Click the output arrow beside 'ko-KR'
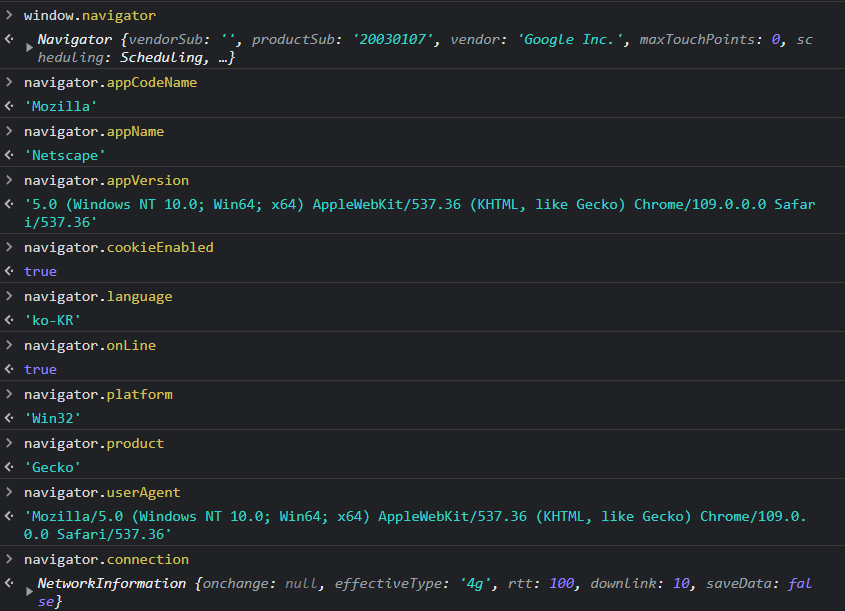 coord(9,320)
